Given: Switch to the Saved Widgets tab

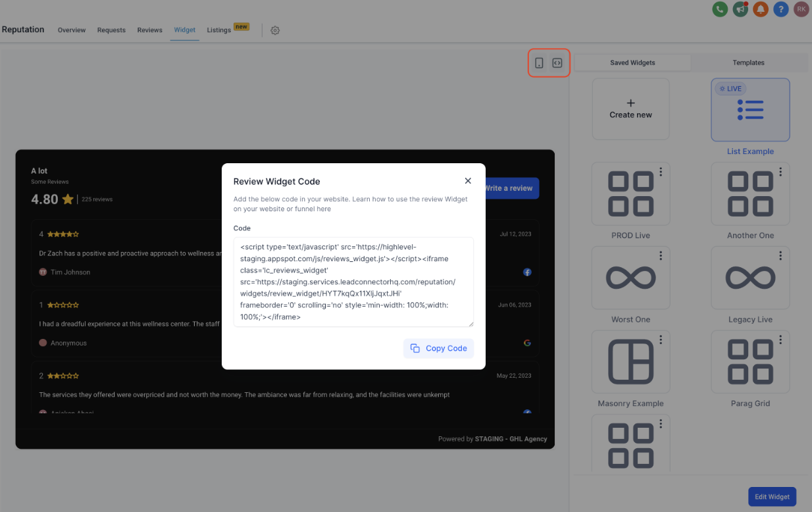Looking at the screenshot, I should 632,63.
